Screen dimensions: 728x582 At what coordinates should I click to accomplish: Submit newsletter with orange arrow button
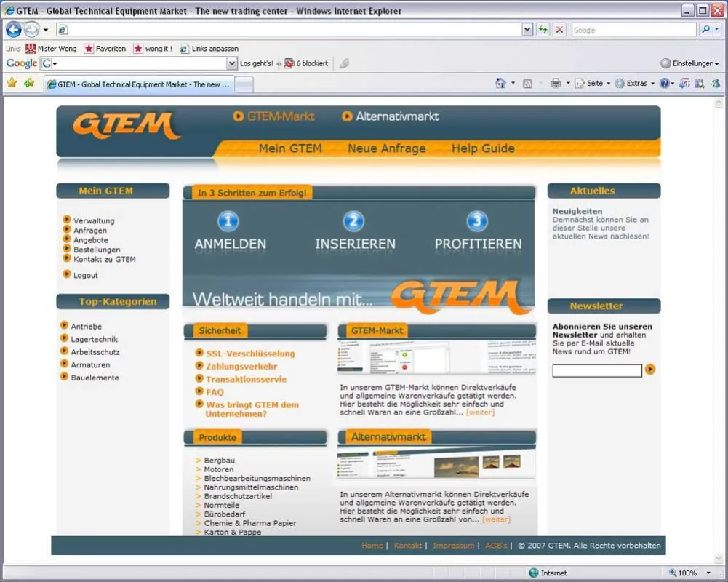coord(650,370)
